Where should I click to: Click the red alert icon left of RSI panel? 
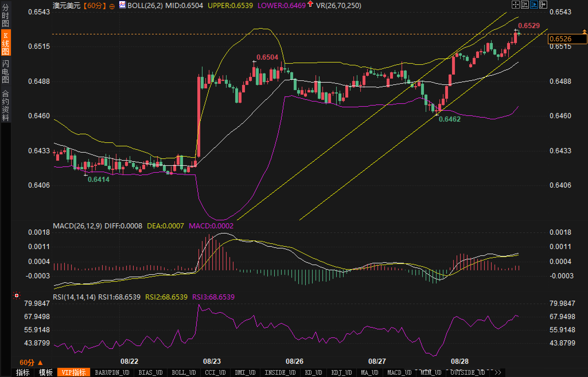coord(17,295)
